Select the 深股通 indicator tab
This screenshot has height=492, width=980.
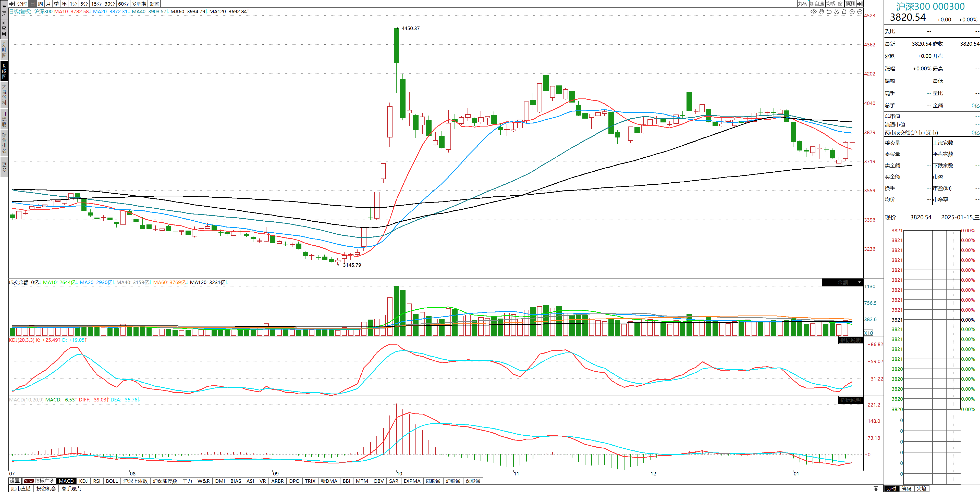[x=473, y=481]
